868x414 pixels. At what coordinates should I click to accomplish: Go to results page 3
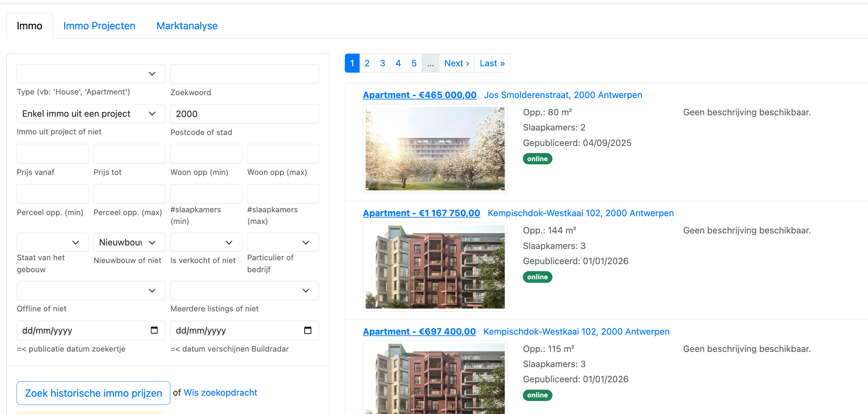pos(382,63)
